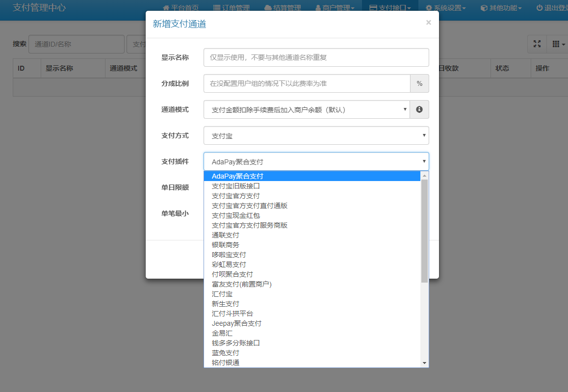
Task: Open the 订单管理 nav item
Action: pos(231,8)
